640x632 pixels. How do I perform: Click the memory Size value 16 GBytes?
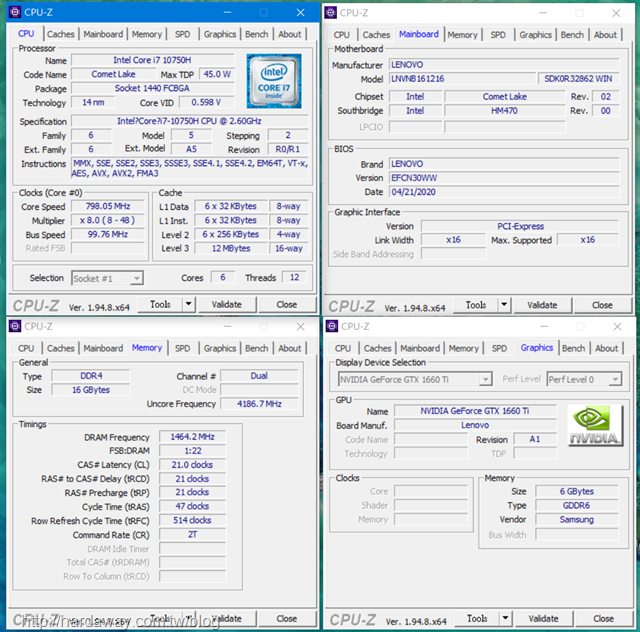coord(91,390)
